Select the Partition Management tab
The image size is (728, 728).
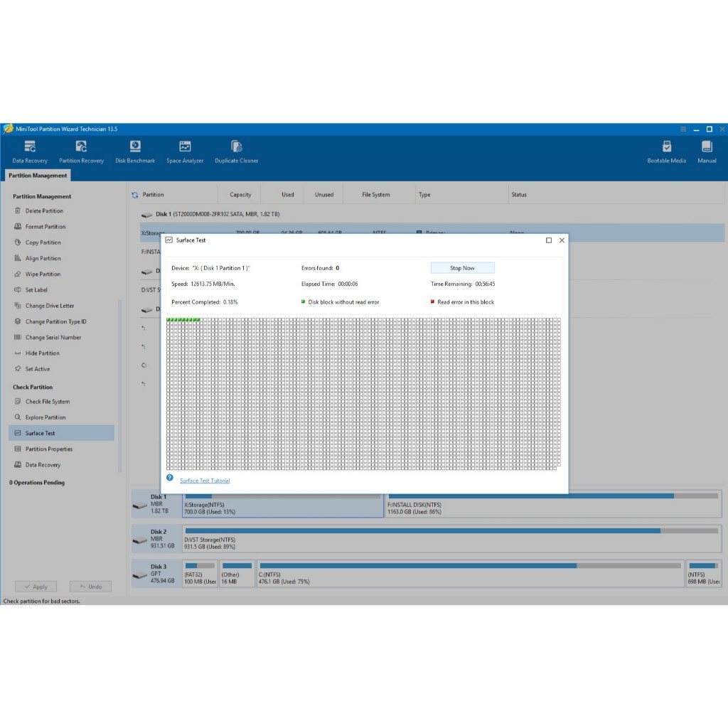(x=38, y=176)
